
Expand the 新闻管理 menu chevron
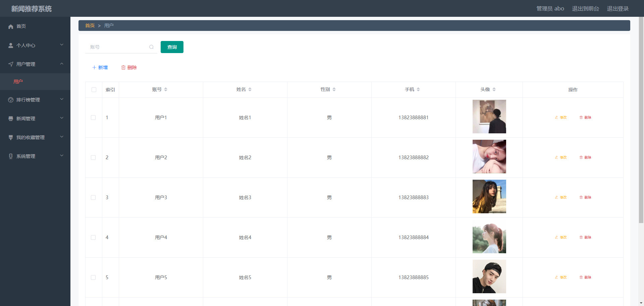click(62, 118)
